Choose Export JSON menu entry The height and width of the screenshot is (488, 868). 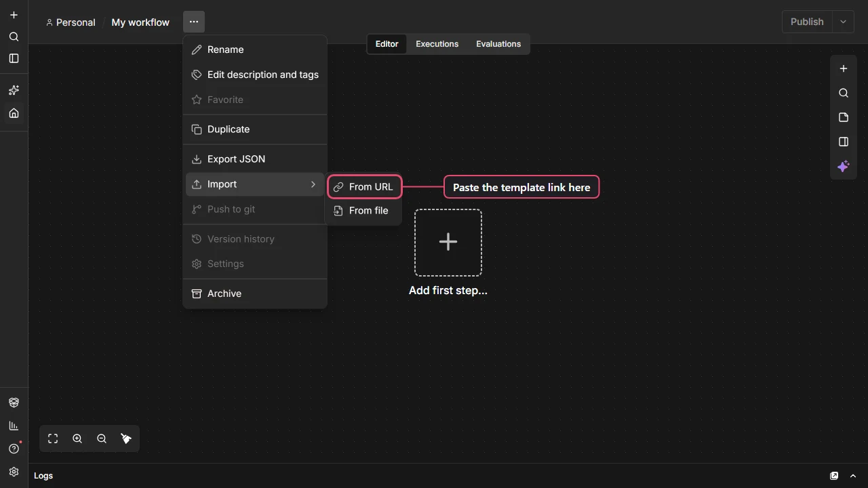pos(255,159)
